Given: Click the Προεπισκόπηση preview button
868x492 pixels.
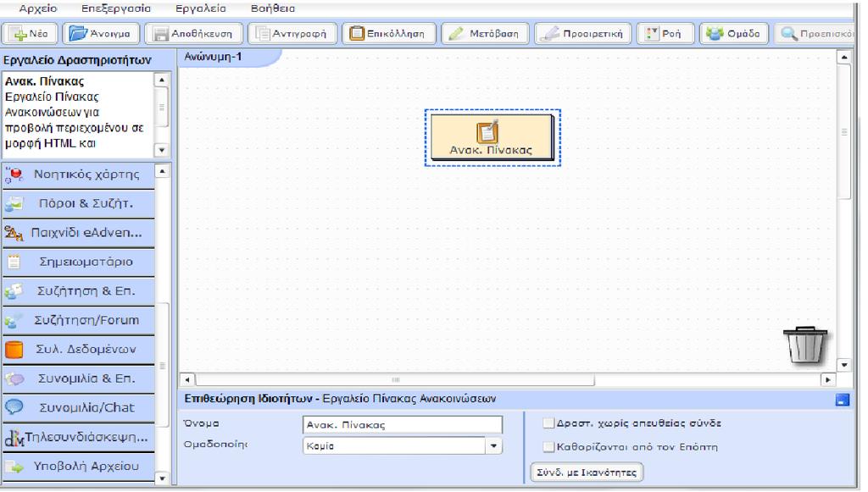Looking at the screenshot, I should (x=815, y=34).
